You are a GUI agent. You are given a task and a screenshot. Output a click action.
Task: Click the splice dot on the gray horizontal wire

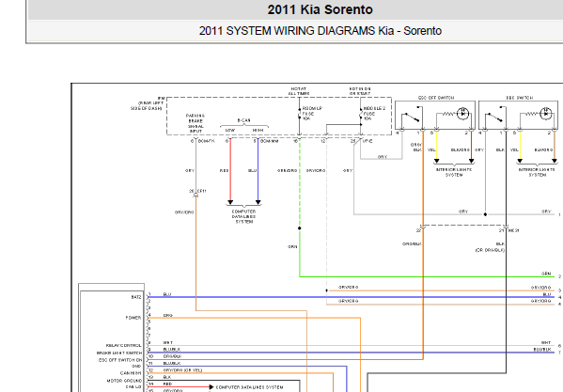[x=485, y=214]
